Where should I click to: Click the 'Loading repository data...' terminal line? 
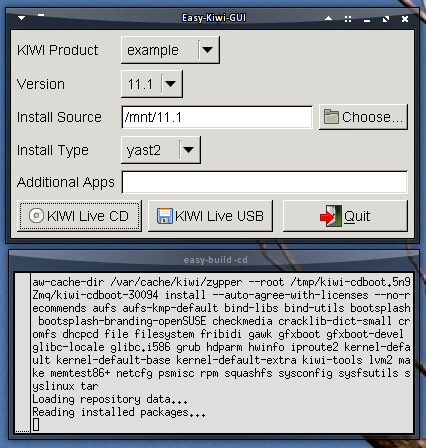click(x=110, y=399)
